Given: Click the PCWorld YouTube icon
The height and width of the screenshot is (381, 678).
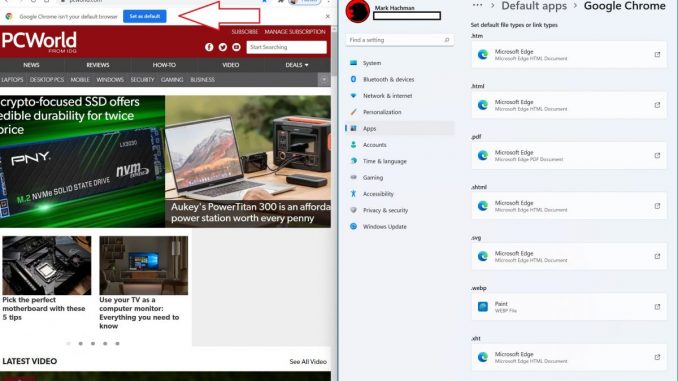Looking at the screenshot, I should pyautogui.click(x=236, y=47).
